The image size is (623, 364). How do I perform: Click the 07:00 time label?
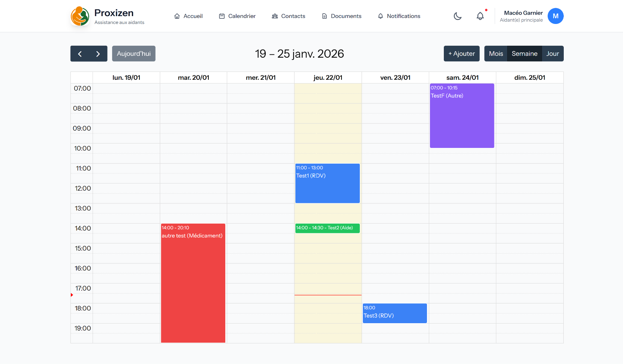pyautogui.click(x=82, y=88)
